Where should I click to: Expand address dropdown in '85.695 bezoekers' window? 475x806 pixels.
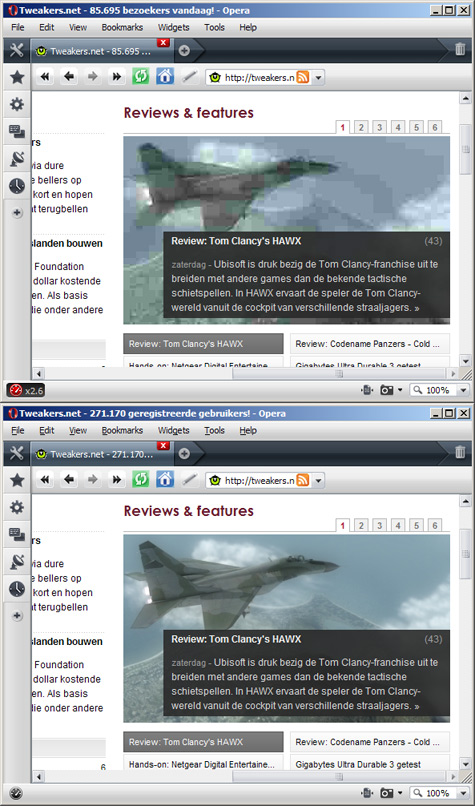(x=318, y=78)
